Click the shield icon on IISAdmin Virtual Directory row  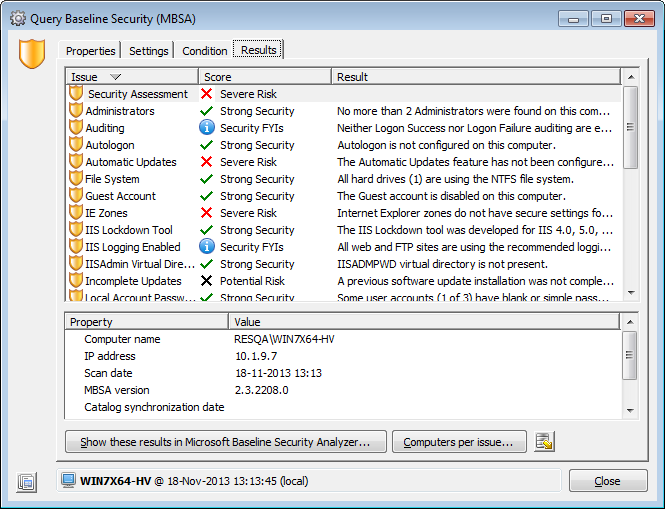[x=76, y=263]
